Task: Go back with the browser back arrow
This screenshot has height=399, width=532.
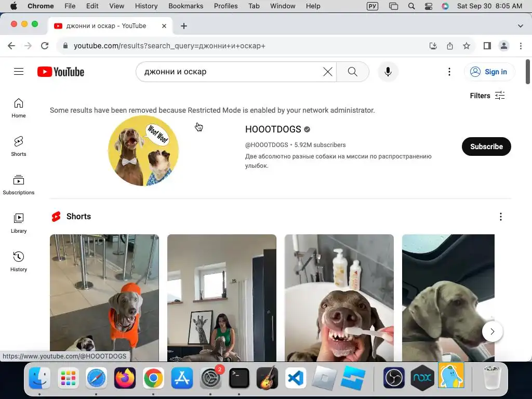Action: [11, 46]
